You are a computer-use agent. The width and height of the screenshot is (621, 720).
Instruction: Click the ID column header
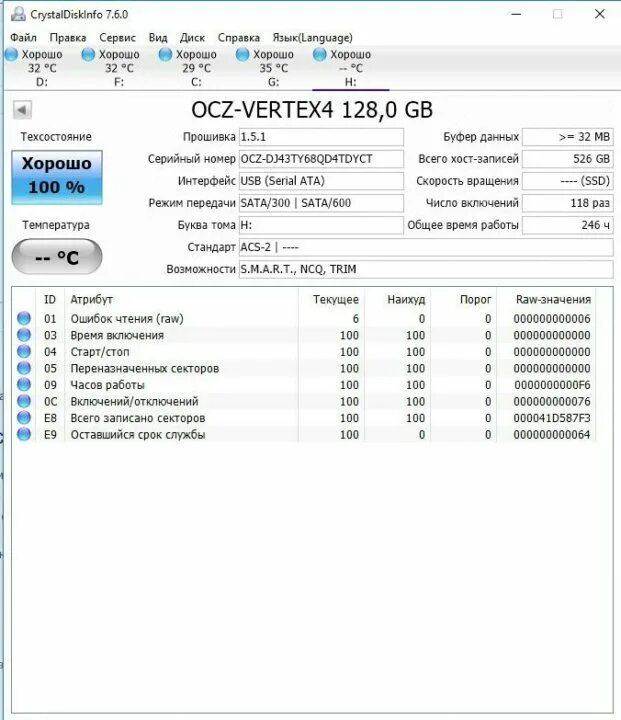pyautogui.click(x=50, y=299)
